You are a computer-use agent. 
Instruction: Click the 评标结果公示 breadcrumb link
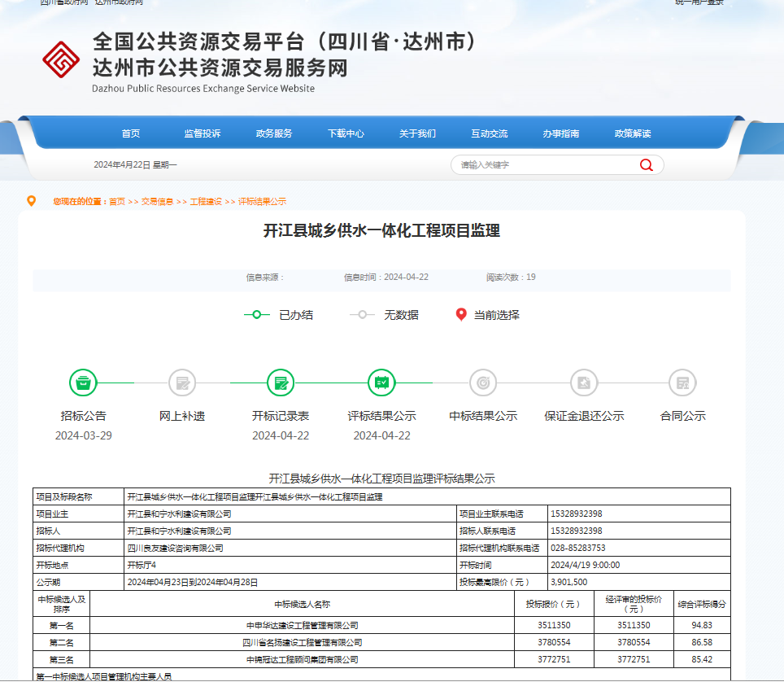[x=262, y=202]
